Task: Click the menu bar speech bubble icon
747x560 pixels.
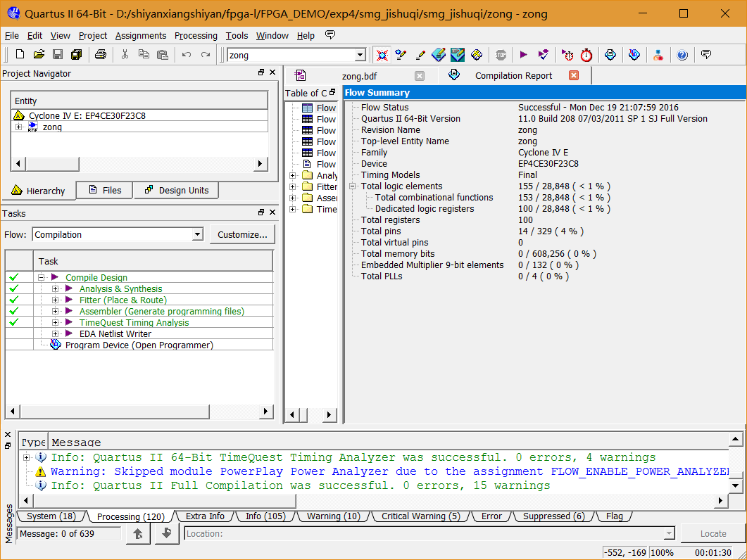Action: 329,34
